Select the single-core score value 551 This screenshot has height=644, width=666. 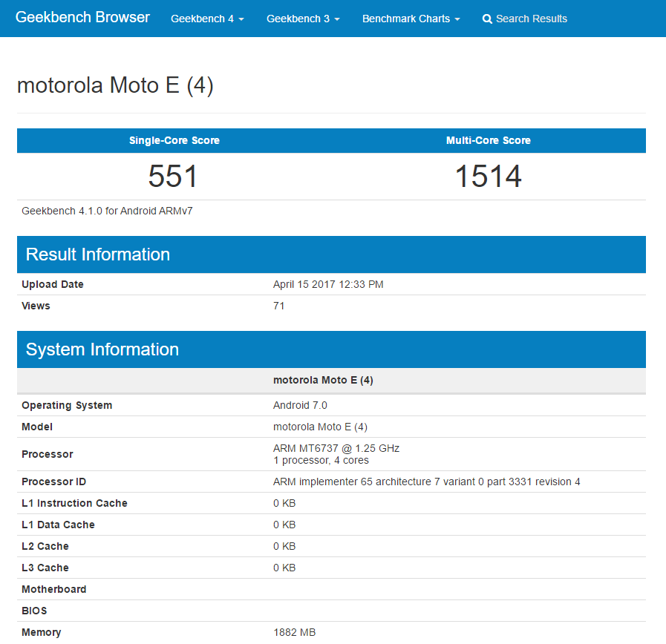[173, 176]
